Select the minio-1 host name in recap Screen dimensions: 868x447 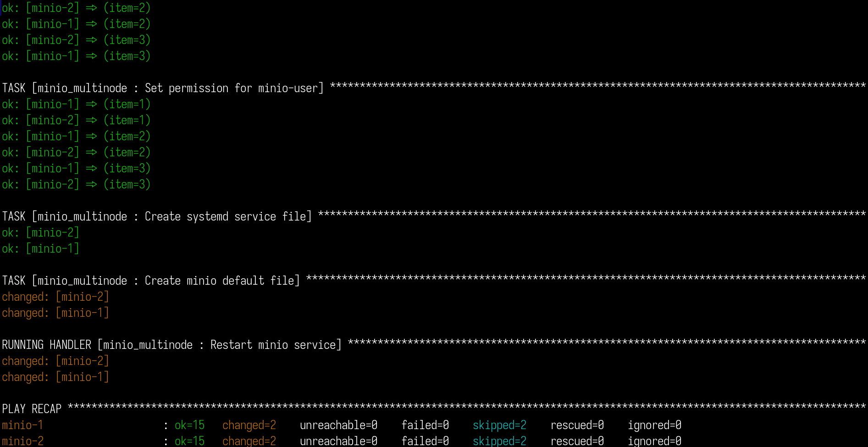(22, 425)
